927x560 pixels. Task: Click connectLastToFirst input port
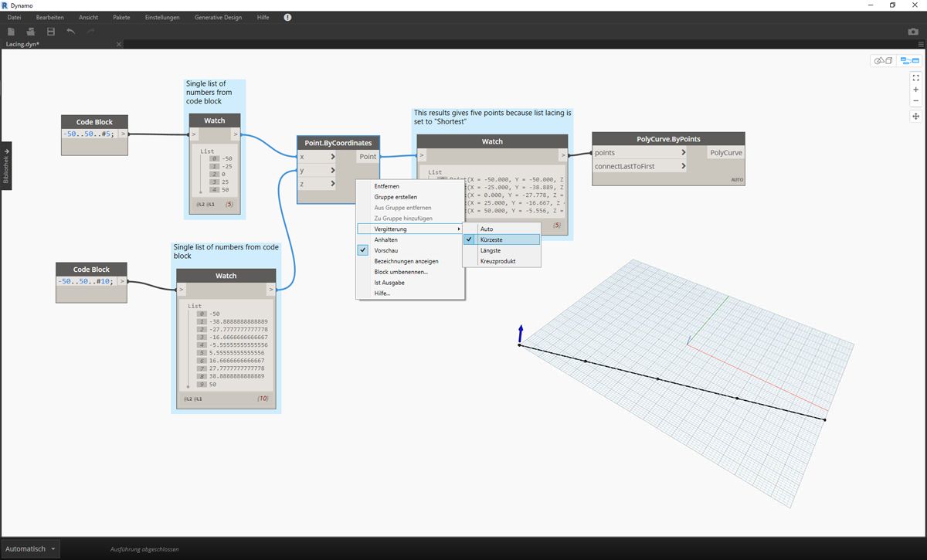[x=640, y=166]
